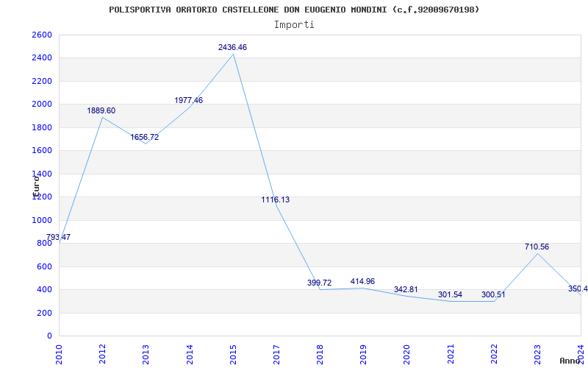The height and width of the screenshot is (368, 588).
Task: Click the x-axis year 2018
Action: tap(320, 355)
